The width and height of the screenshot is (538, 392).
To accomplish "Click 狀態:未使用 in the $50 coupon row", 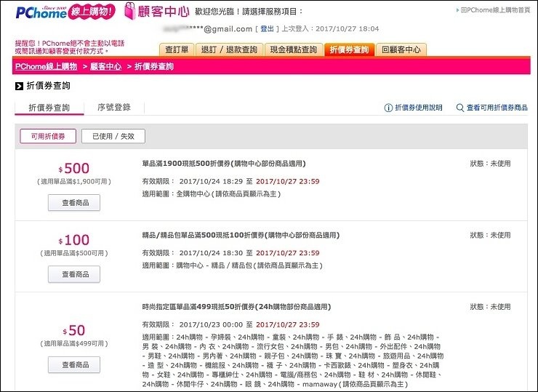I will coord(490,307).
